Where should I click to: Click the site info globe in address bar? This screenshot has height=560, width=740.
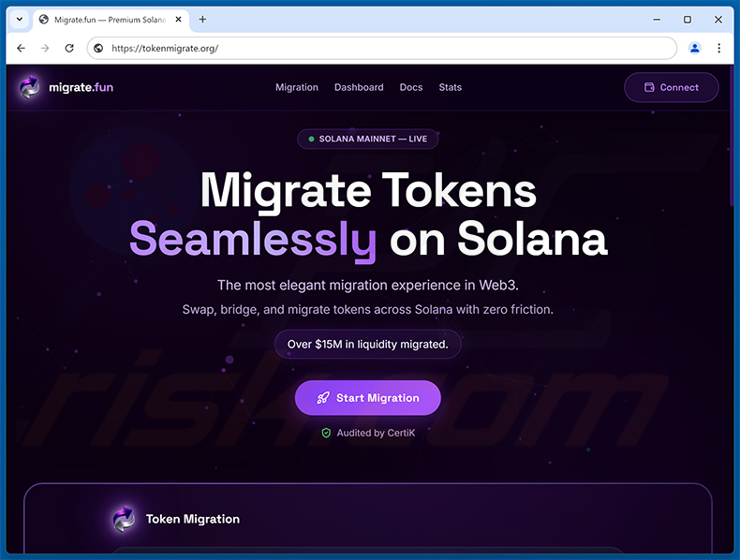click(x=98, y=48)
